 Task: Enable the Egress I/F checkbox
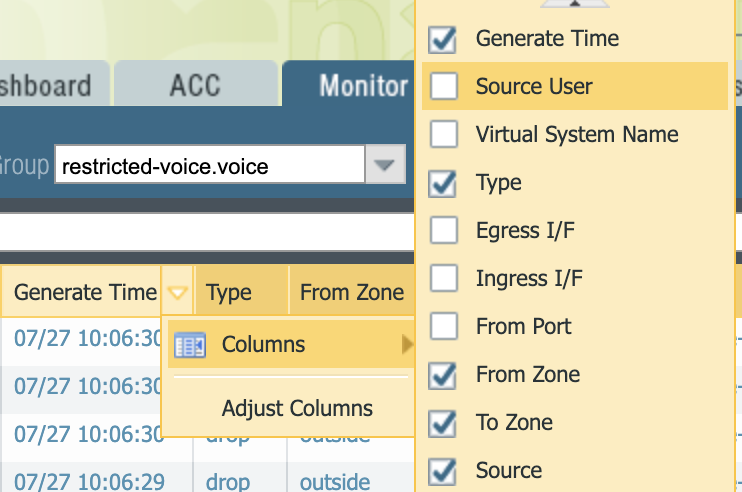(x=444, y=230)
